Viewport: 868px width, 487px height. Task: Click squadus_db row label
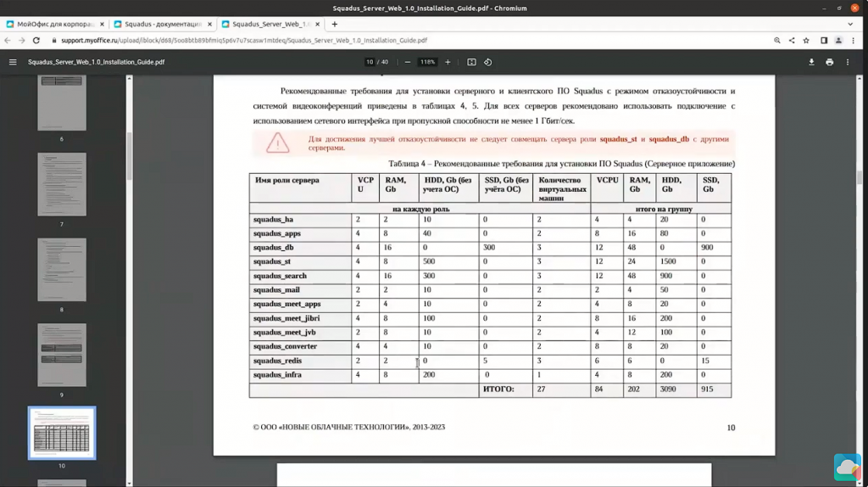(x=274, y=248)
